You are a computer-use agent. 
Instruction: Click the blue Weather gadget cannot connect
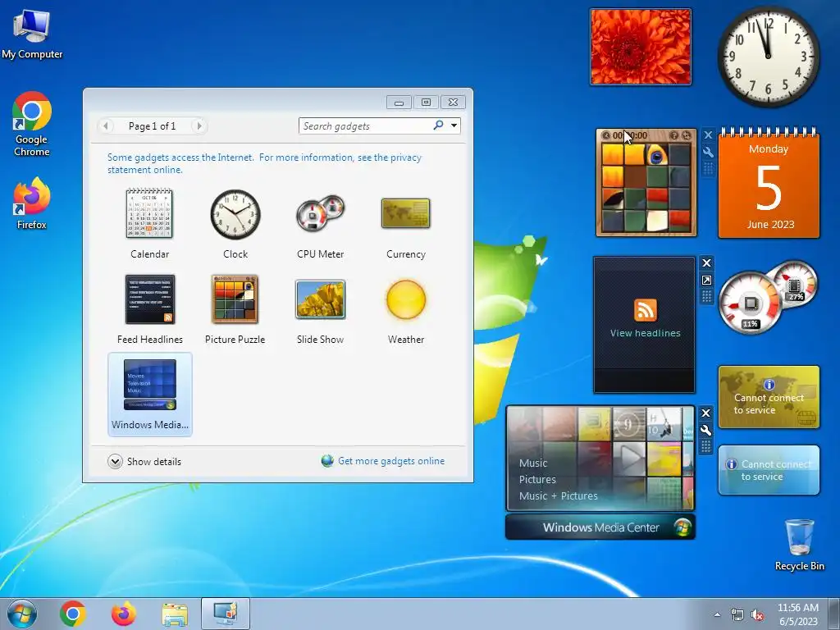pyautogui.click(x=769, y=470)
